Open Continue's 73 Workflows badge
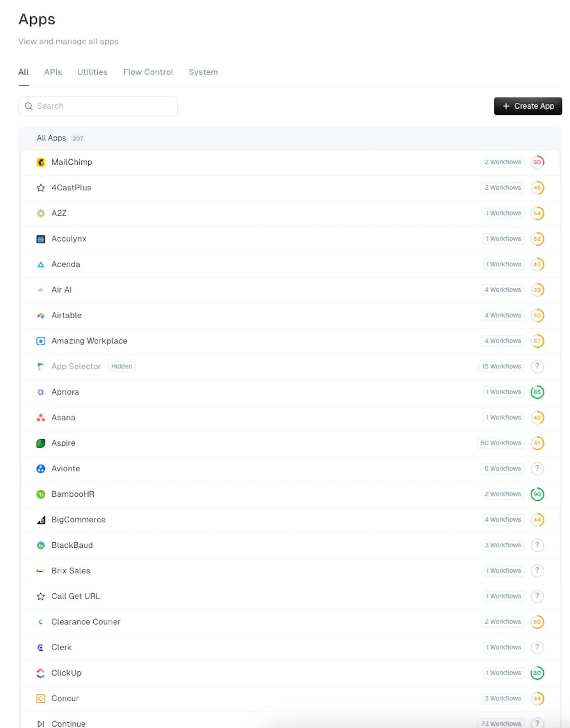Image resolution: width=570 pixels, height=728 pixels. [501, 724]
